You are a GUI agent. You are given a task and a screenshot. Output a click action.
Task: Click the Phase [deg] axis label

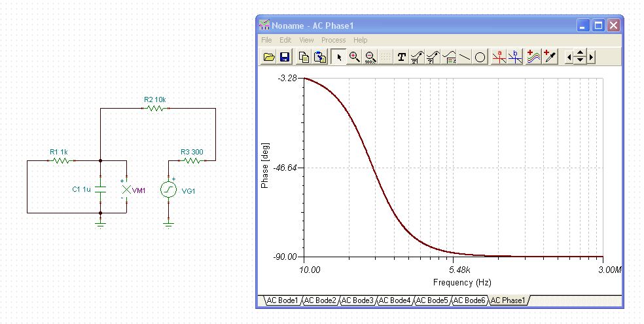(265, 166)
